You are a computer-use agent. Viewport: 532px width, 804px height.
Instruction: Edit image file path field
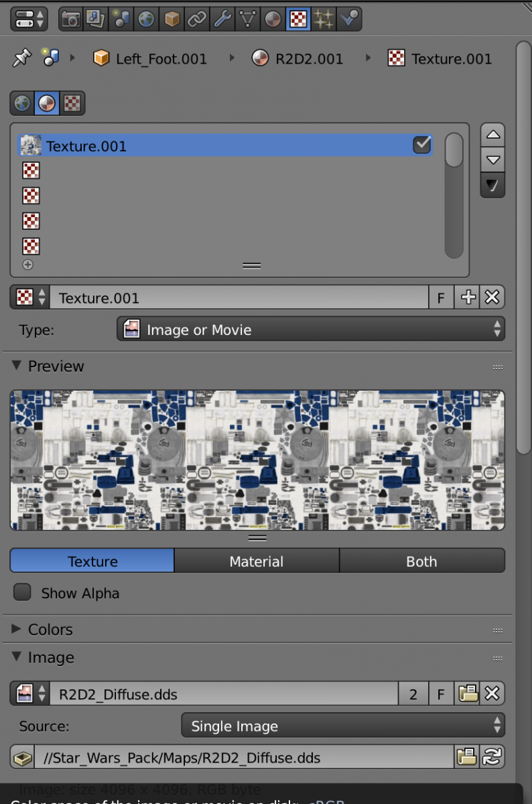245,757
